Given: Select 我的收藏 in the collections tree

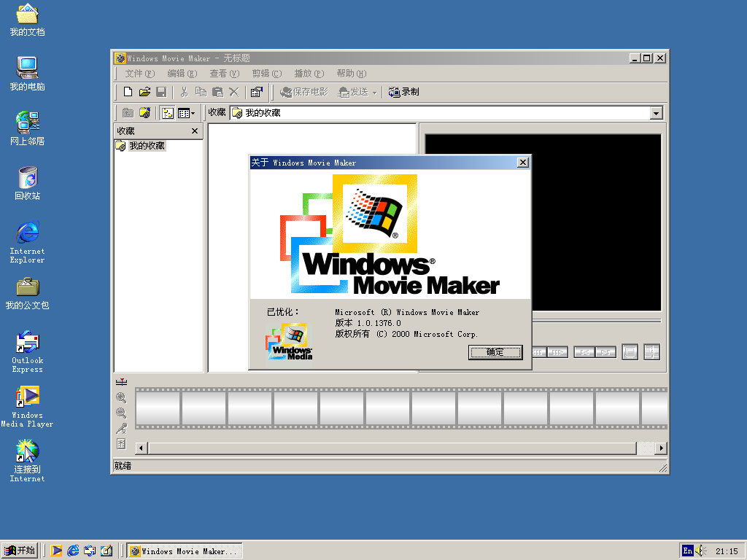Looking at the screenshot, I should [147, 146].
